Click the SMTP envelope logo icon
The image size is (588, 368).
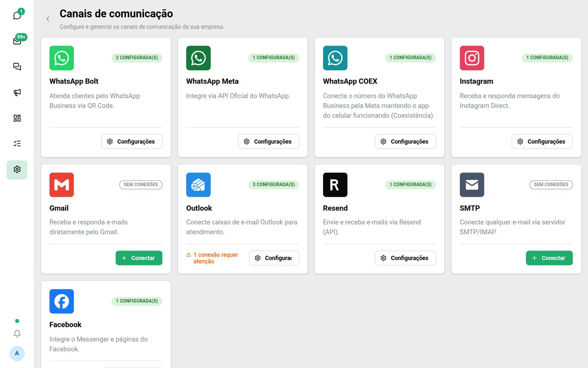point(472,185)
